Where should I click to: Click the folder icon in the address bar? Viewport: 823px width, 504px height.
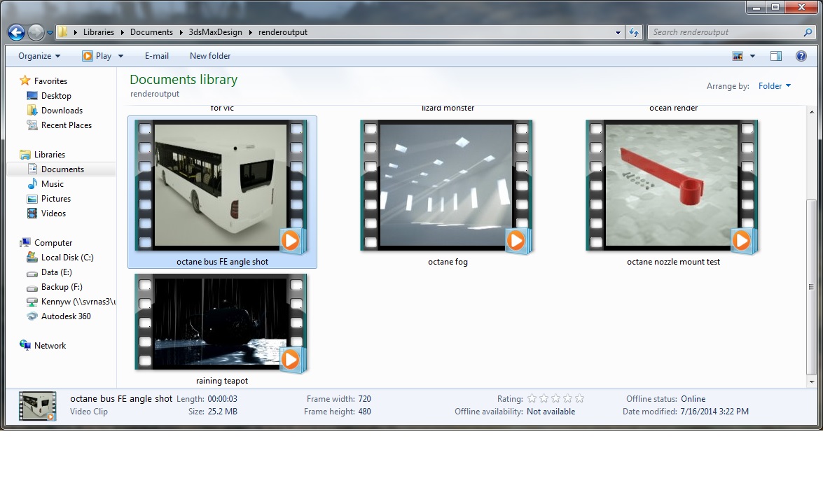(x=62, y=32)
